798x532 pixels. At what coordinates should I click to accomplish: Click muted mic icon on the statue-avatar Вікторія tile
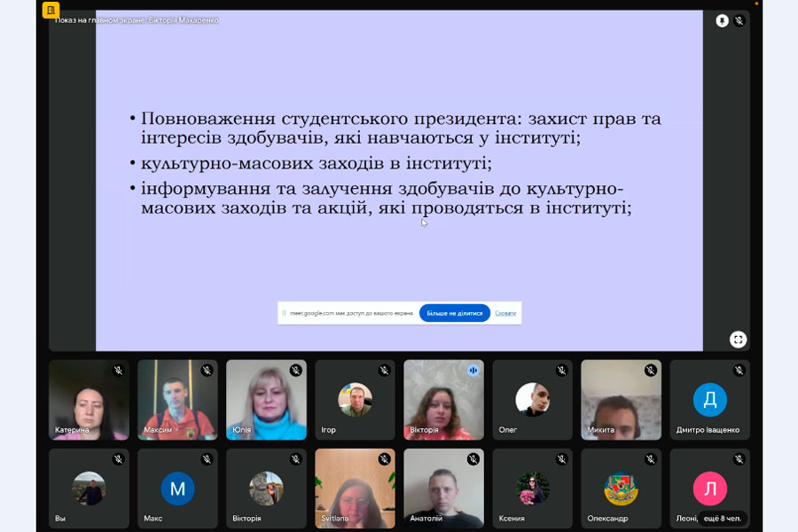click(x=295, y=459)
